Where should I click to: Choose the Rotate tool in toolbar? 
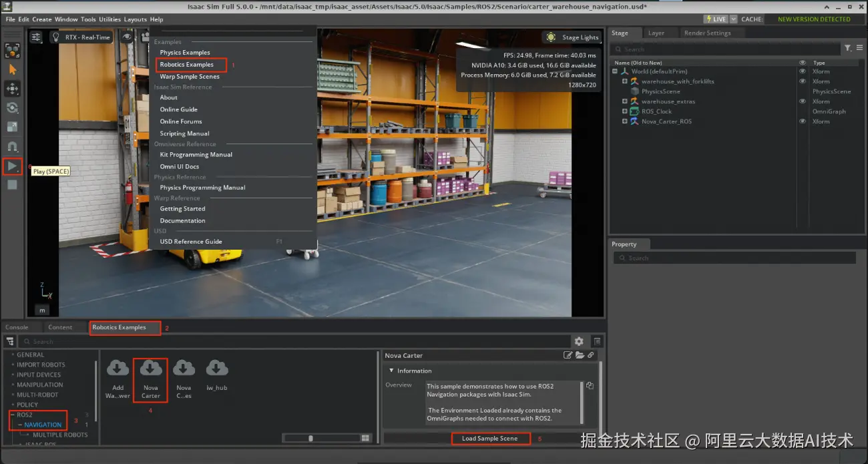tap(12, 108)
